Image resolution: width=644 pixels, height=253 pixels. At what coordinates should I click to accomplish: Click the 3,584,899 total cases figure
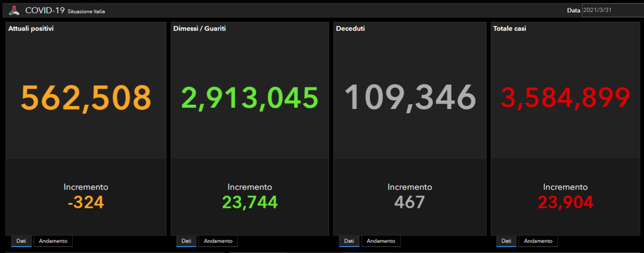565,98
